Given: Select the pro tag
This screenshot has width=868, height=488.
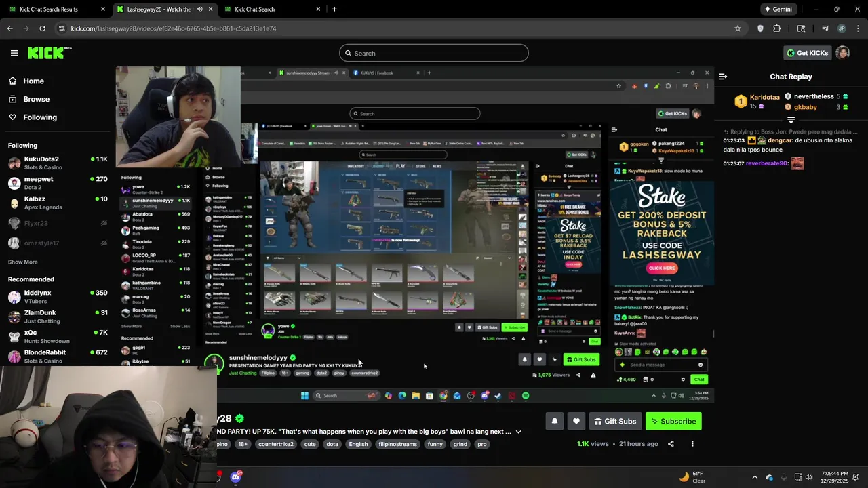Looking at the screenshot, I should click(x=481, y=444).
